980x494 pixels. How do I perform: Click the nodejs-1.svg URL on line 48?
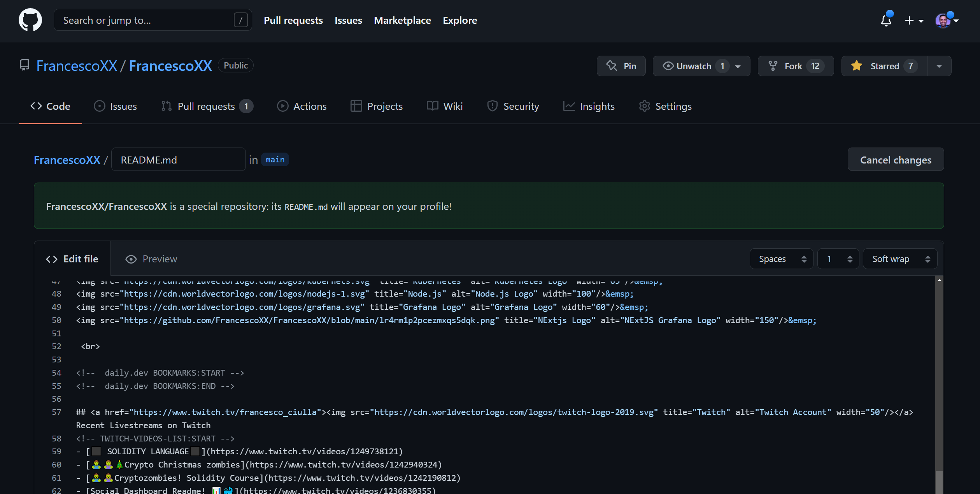(244, 294)
